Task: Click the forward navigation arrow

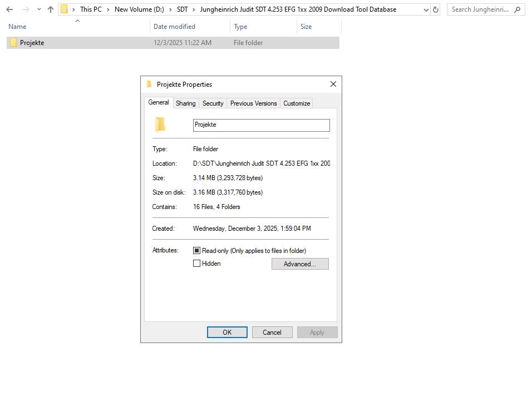Action: coord(26,9)
